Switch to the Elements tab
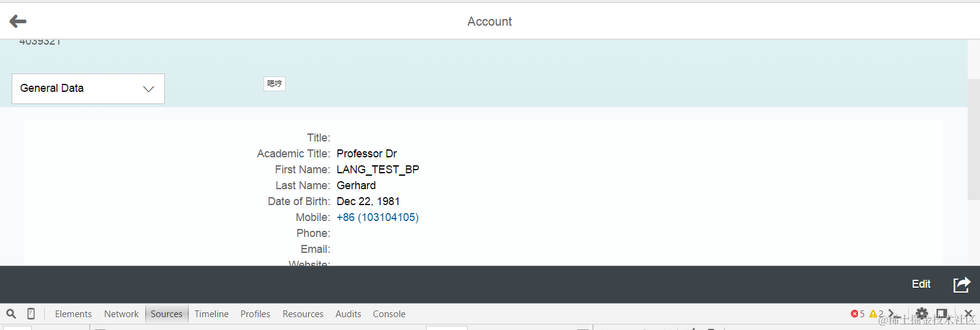Screen dimensions: 980x330 coord(74,314)
